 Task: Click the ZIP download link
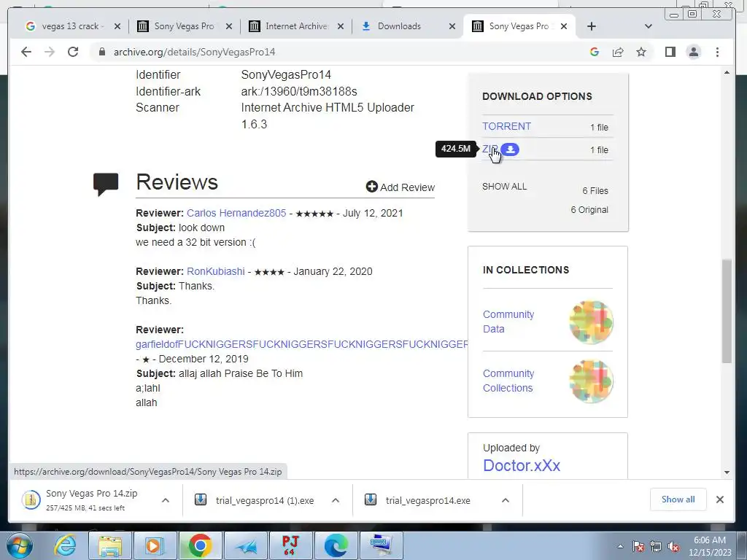[489, 149]
